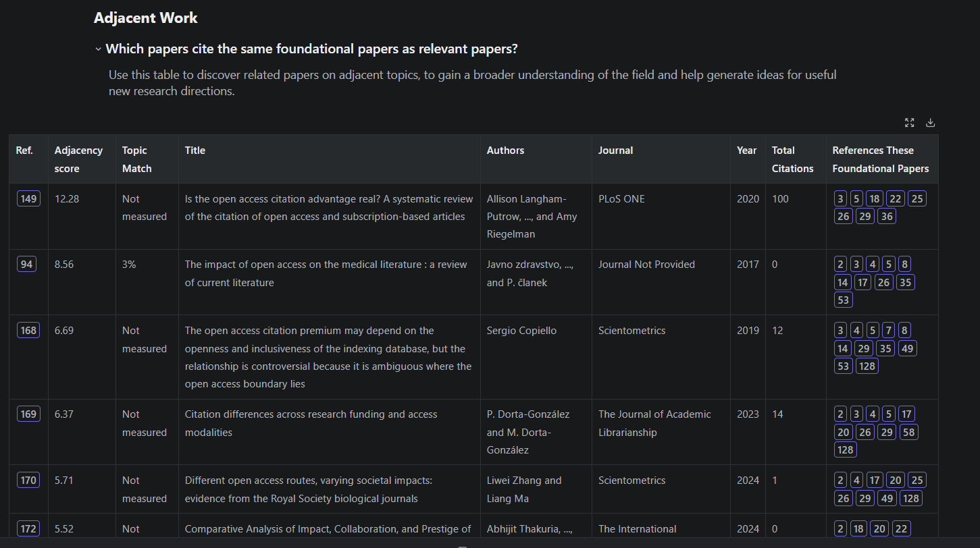Select reference badge 168

pyautogui.click(x=28, y=330)
